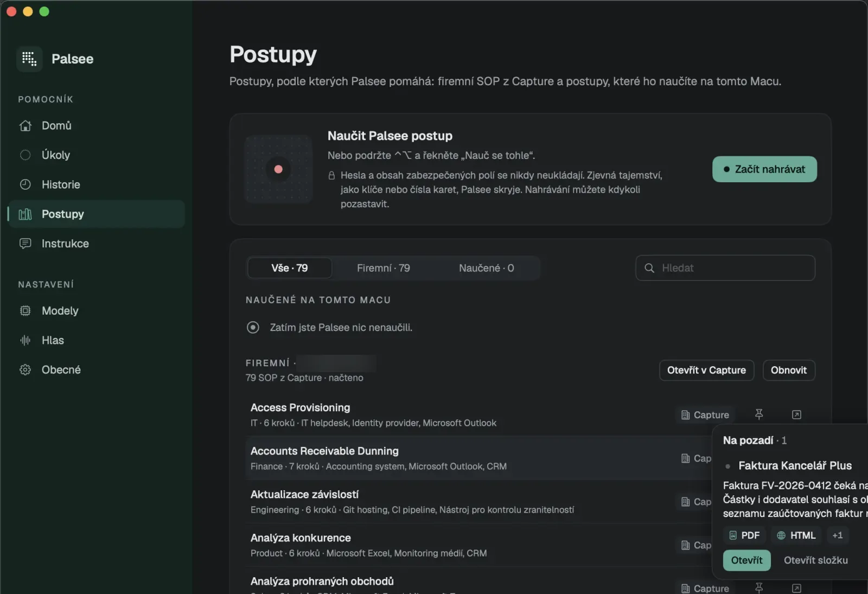The width and height of the screenshot is (868, 594).
Task: Click the search magnifier icon
Action: 649,268
